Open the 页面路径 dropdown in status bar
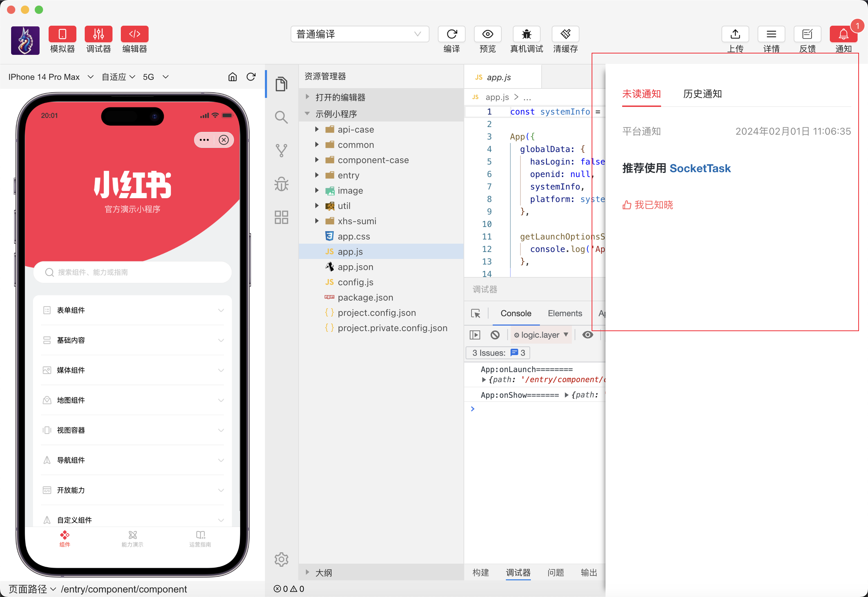Viewport: 868px width, 597px height. [32, 589]
